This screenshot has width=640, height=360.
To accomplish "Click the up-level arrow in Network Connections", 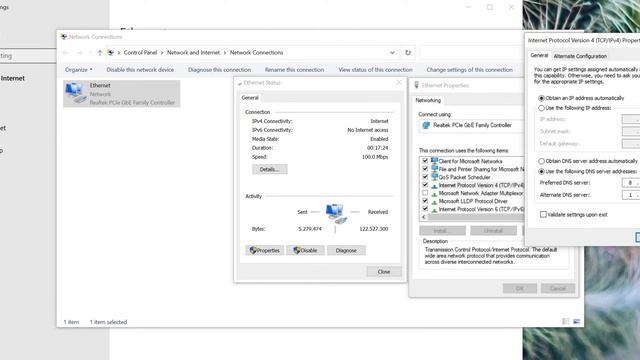I will tap(100, 53).
